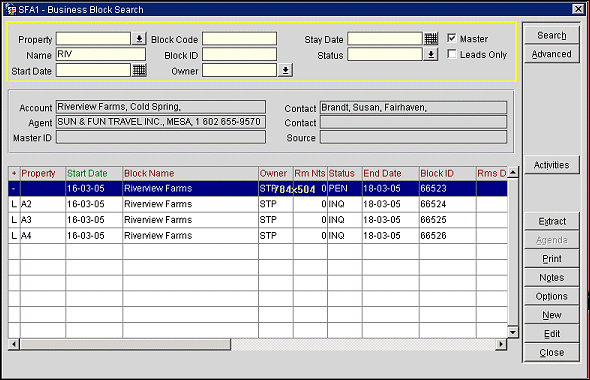
Task: Click the Status input field
Action: [385, 55]
